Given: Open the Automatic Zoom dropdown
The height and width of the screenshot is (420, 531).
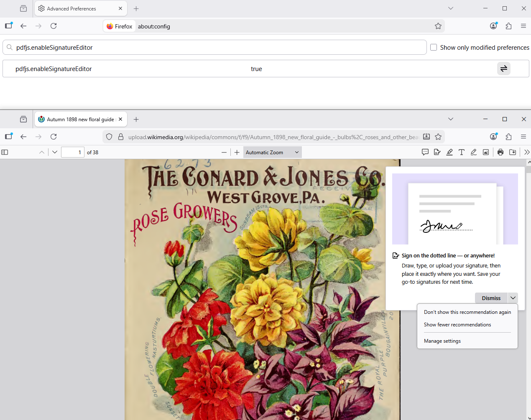Looking at the screenshot, I should pyautogui.click(x=272, y=153).
